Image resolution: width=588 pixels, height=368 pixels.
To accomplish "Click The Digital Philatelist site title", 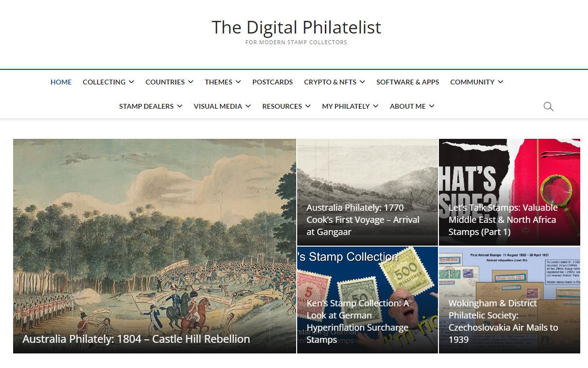I will pos(296,27).
